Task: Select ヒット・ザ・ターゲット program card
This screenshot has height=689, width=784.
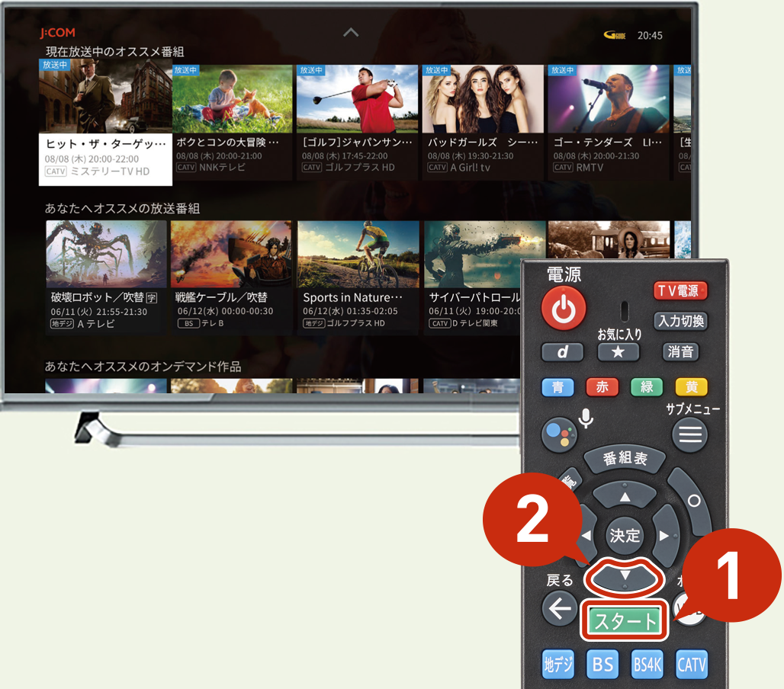Action: [105, 123]
